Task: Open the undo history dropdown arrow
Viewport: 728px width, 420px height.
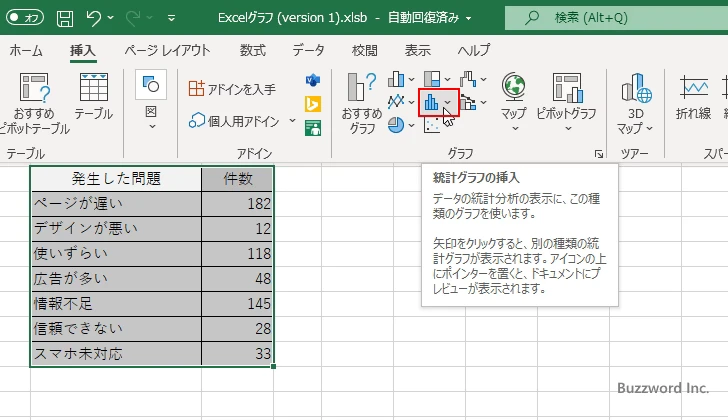Action: coord(110,18)
